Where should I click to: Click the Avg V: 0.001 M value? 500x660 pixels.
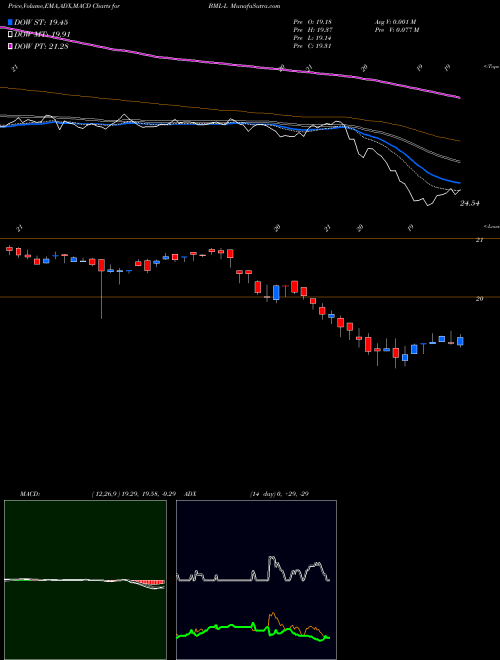pos(395,22)
